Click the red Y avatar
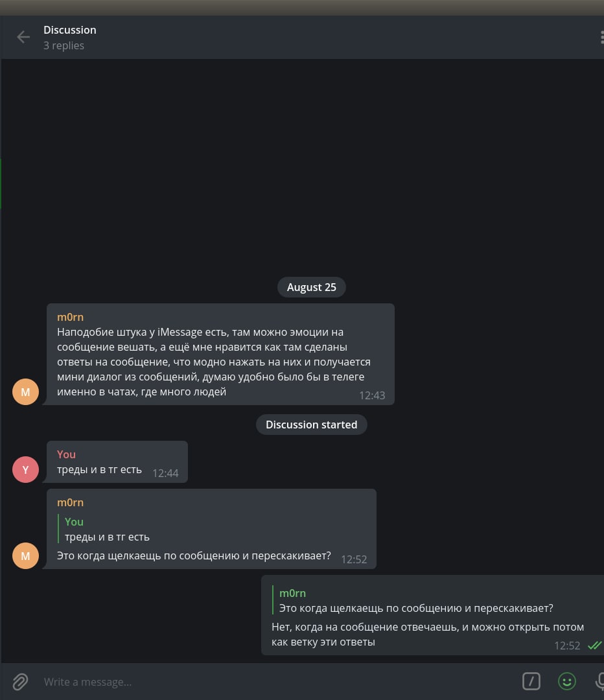This screenshot has width=604, height=700. [25, 470]
